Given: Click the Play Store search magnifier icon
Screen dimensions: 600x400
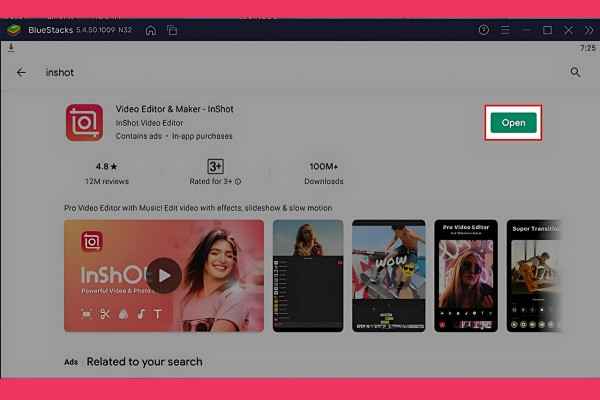Looking at the screenshot, I should click(575, 72).
